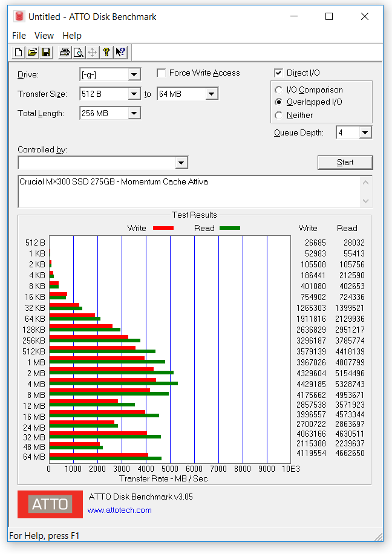Click the Print Preview toolbar icon
Viewport: 392px width, 554px height.
(x=79, y=53)
